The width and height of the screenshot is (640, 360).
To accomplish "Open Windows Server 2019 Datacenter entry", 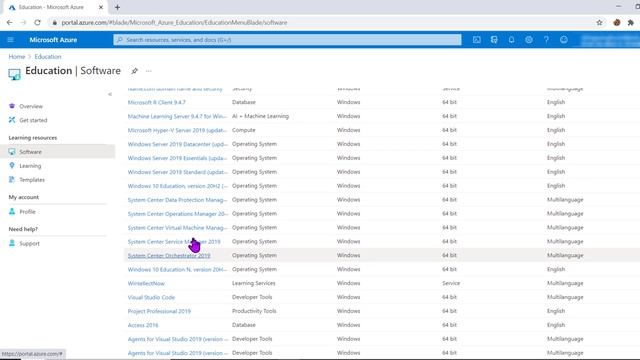I will tap(177, 144).
